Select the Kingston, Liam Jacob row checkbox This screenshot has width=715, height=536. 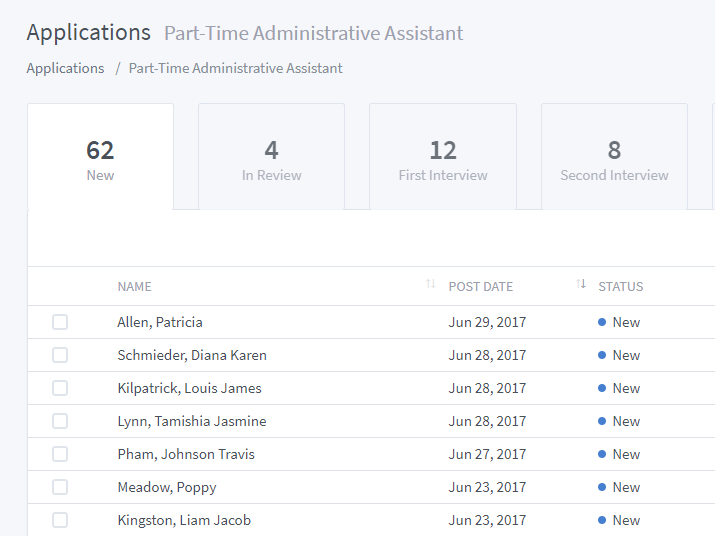tap(60, 520)
